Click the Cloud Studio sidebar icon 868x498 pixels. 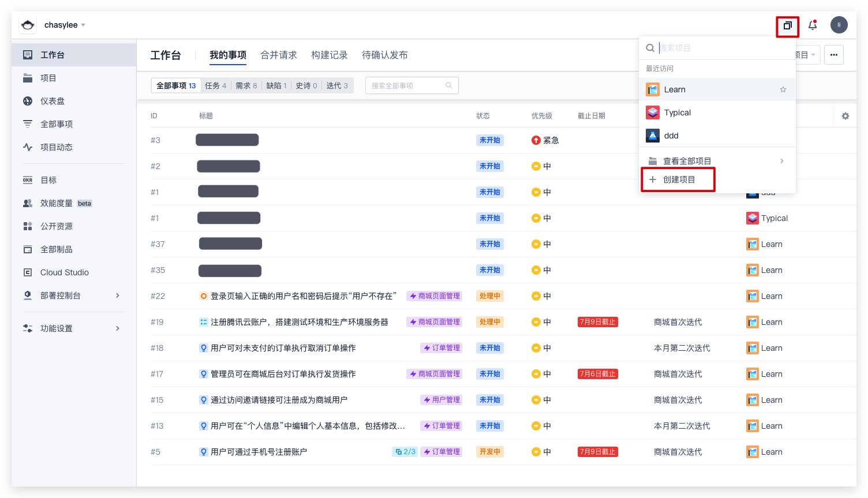pos(28,272)
